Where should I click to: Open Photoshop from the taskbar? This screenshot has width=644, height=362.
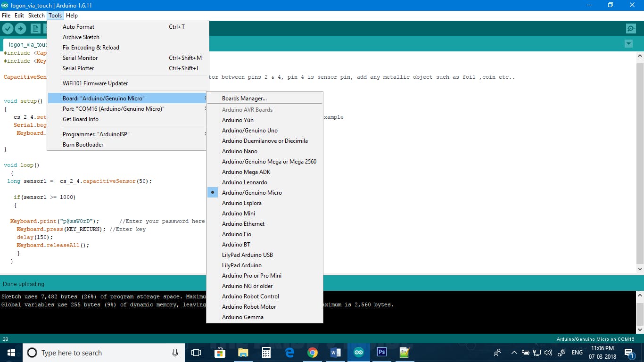tap(381, 353)
